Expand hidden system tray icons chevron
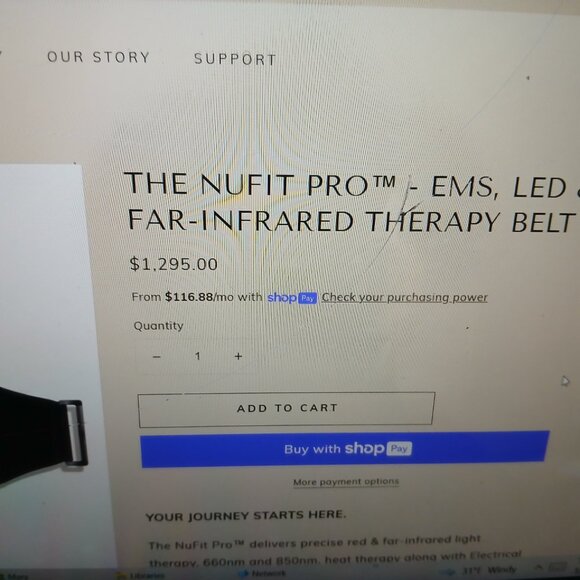580x580 pixels. [x=539, y=566]
